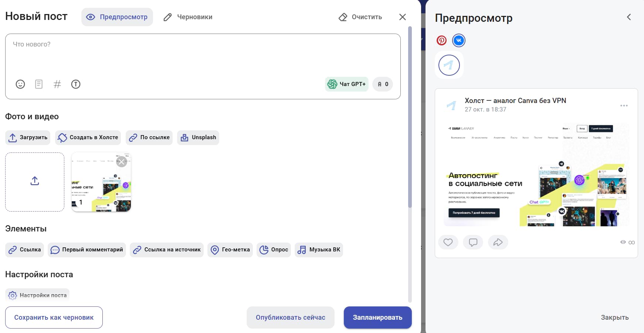Click inside the Что нового text field
Viewport: 644px width, 333px height.
(x=203, y=52)
